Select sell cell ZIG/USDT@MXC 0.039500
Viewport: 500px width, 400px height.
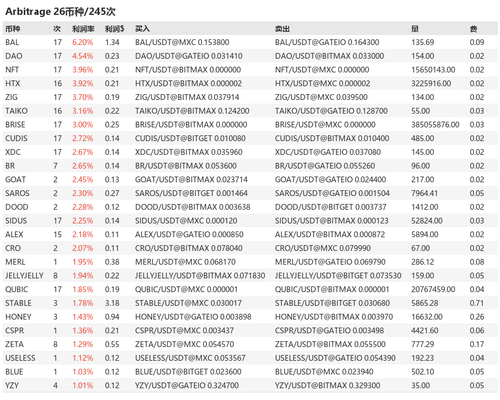click(321, 97)
